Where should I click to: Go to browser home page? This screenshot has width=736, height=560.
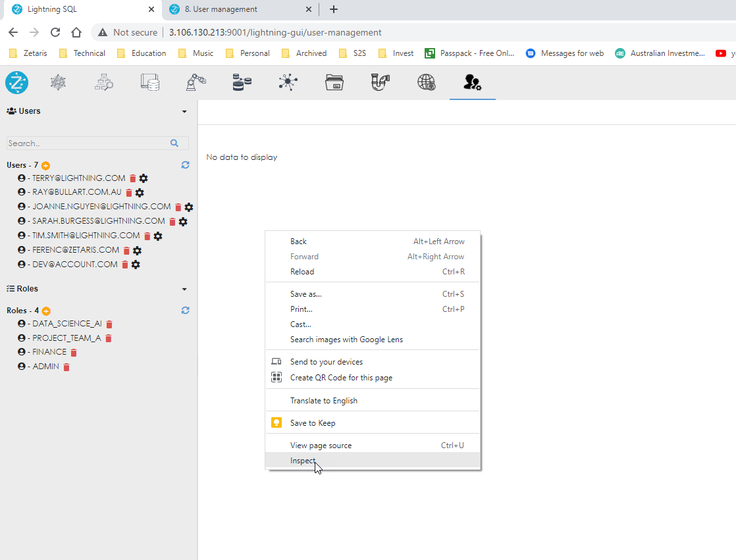tap(76, 32)
